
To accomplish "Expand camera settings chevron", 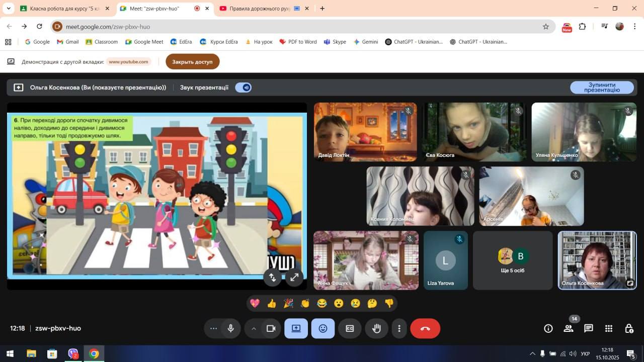I will [254, 328].
